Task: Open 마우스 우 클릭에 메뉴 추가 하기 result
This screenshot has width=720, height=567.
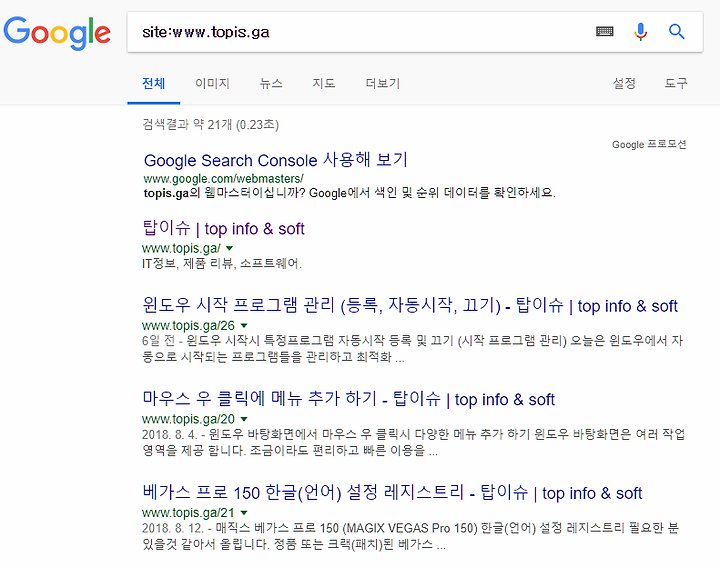Action: pyautogui.click(x=349, y=399)
